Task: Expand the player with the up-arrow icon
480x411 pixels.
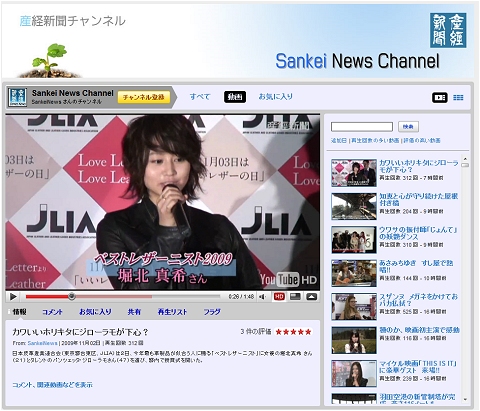Action: (x=311, y=296)
